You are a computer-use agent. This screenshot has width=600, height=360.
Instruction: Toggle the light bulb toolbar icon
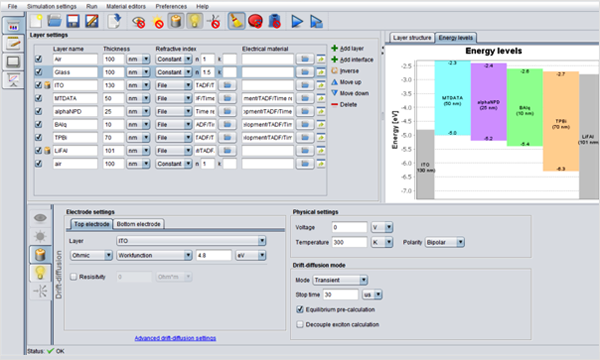point(194,21)
